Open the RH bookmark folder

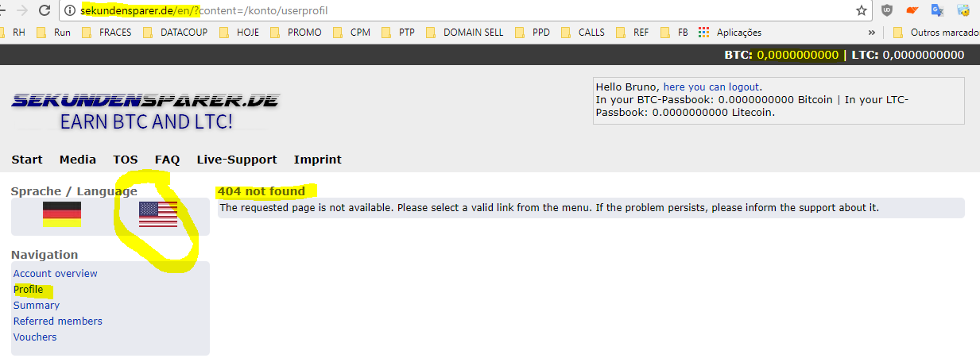click(x=13, y=33)
